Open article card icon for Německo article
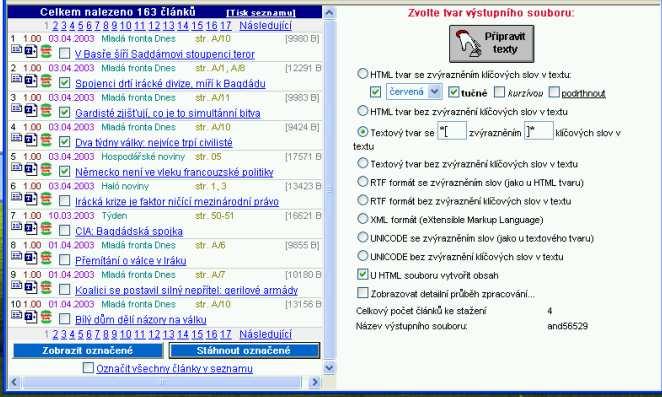 pyautogui.click(x=16, y=168)
